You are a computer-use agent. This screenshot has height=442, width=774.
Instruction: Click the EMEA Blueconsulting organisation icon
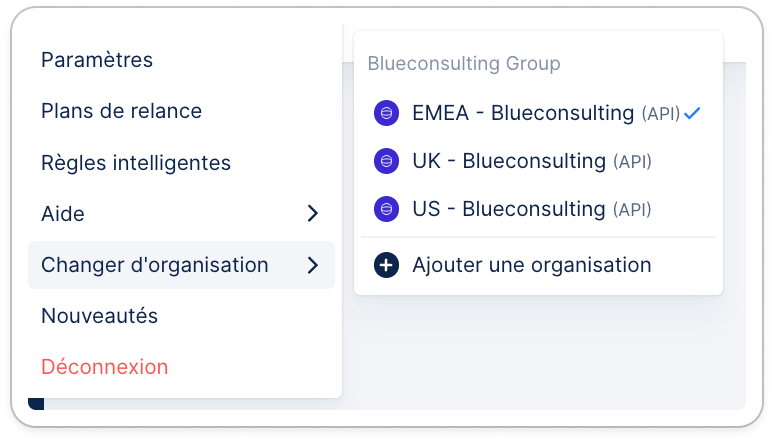(x=386, y=113)
